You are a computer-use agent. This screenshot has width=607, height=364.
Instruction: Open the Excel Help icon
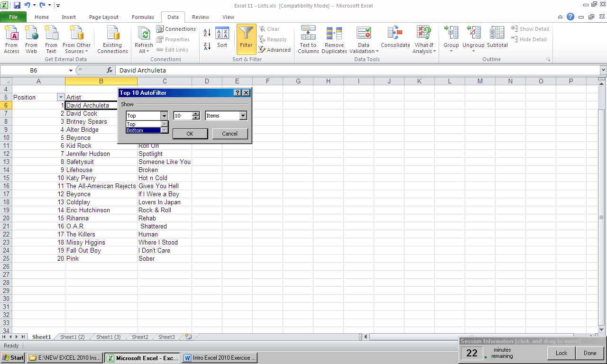[570, 17]
